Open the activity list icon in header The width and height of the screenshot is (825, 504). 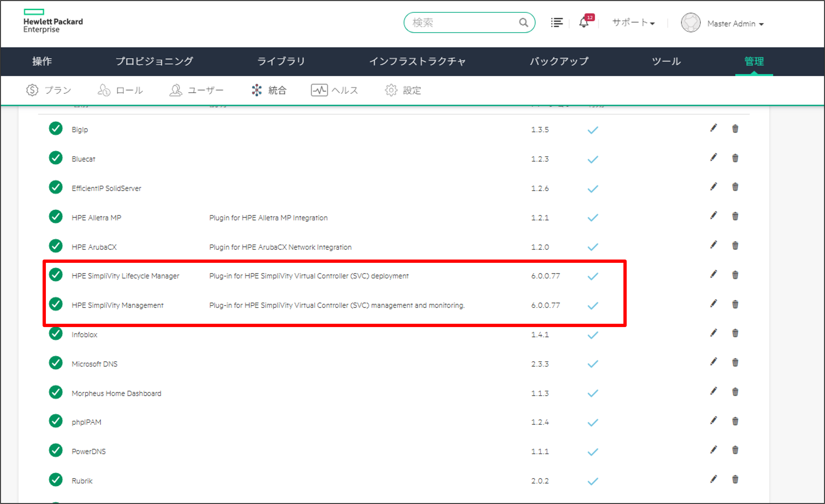(557, 23)
